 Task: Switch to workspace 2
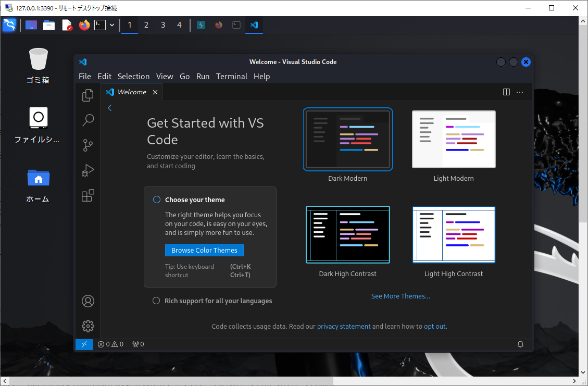coord(146,25)
